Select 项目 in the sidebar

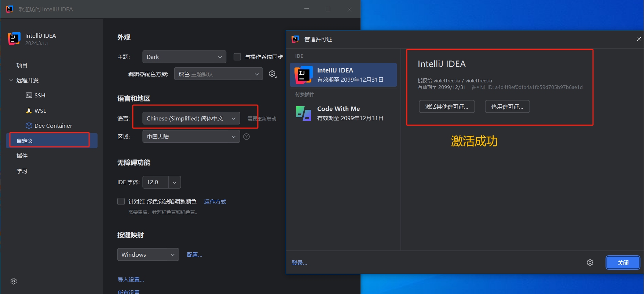point(22,65)
